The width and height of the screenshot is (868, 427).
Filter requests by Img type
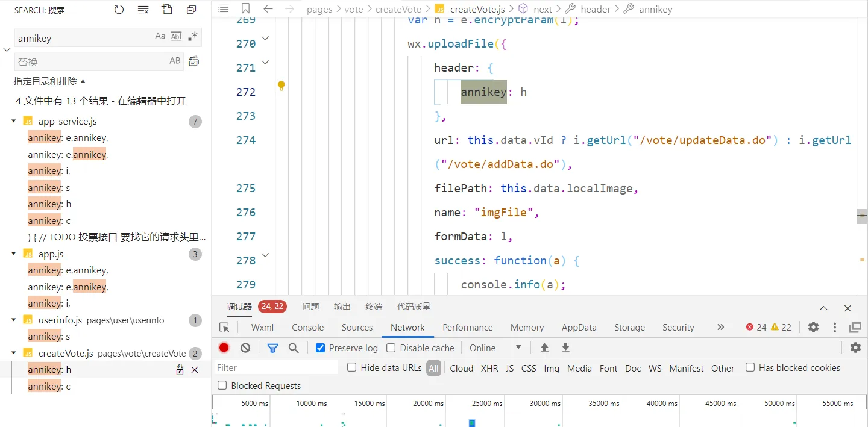click(552, 368)
